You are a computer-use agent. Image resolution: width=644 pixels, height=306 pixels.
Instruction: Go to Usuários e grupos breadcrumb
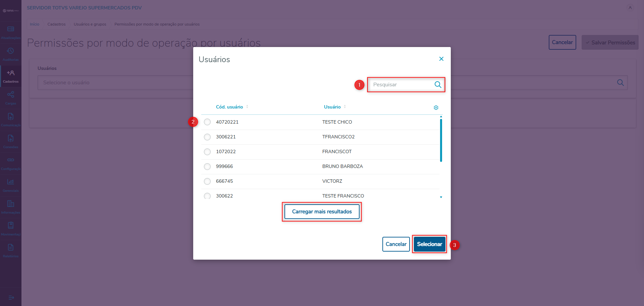click(x=90, y=24)
